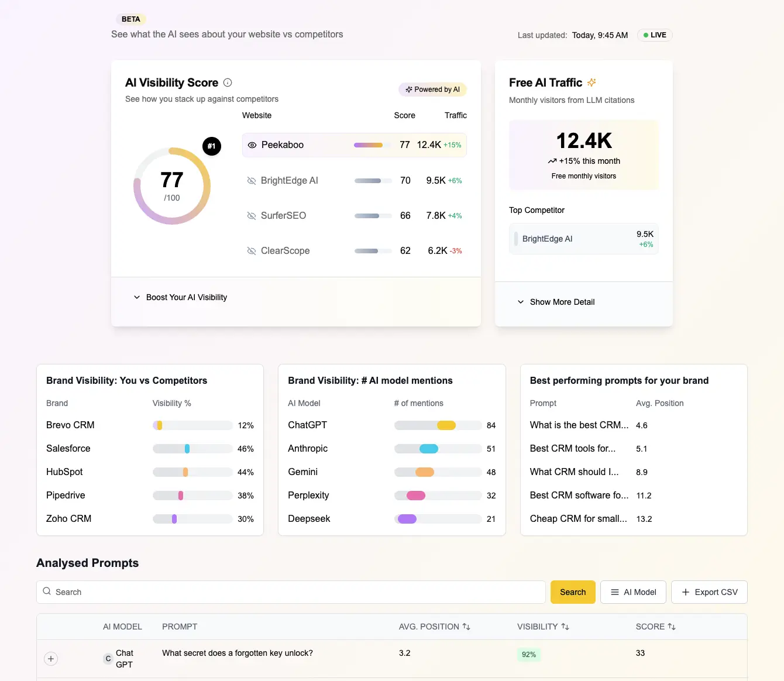Click the 92% visibility badge
784x681 pixels.
[x=529, y=655]
